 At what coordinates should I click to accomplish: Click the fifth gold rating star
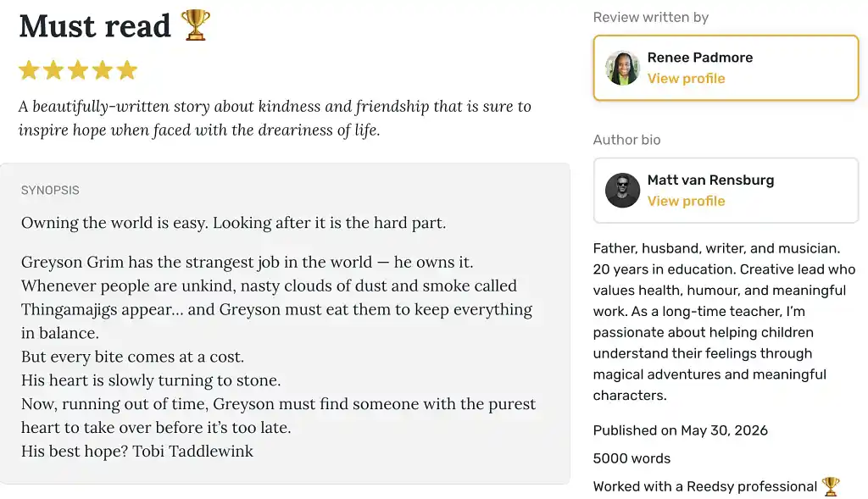tap(127, 70)
